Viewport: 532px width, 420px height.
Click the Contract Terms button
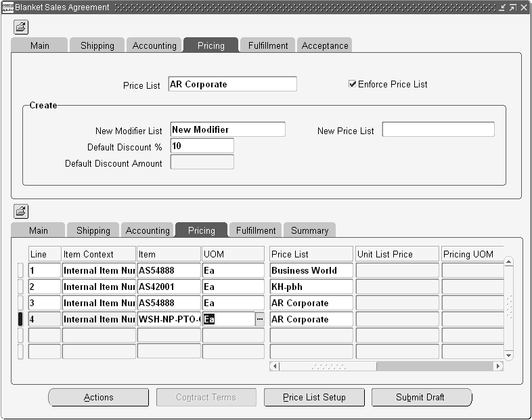point(206,397)
